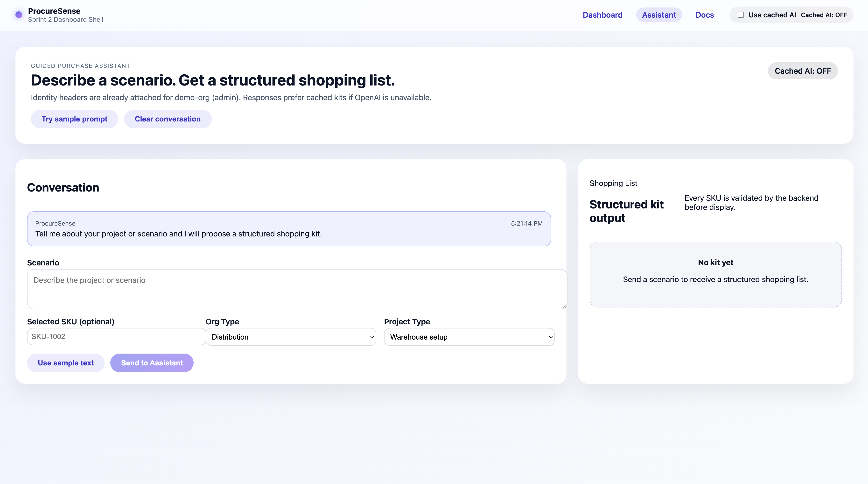Screen dimensions: 868x484
Task: Click the header Cached AI: OFF label
Action: (x=824, y=15)
